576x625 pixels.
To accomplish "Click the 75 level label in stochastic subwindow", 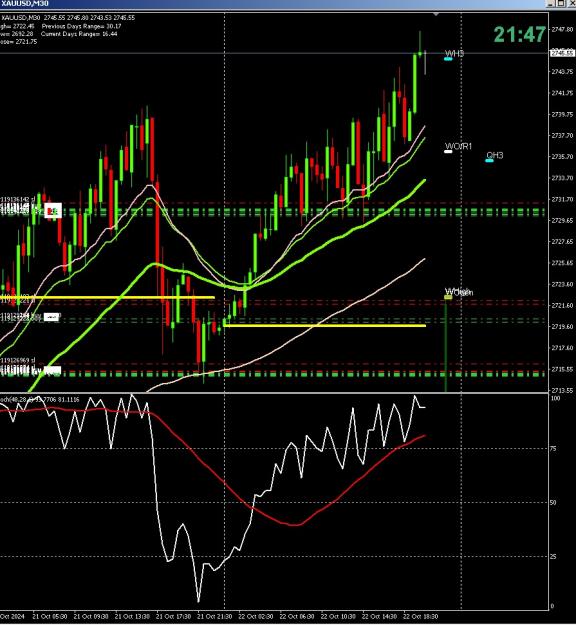I will (553, 448).
